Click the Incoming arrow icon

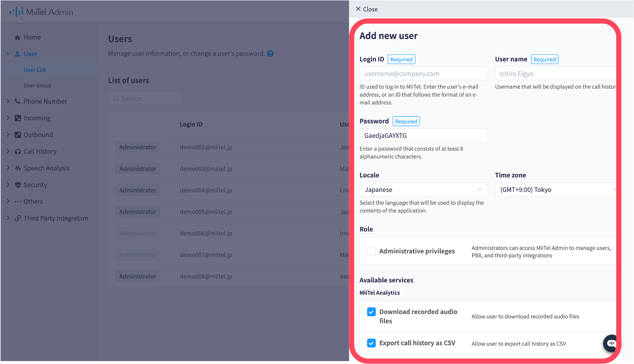tap(17, 118)
